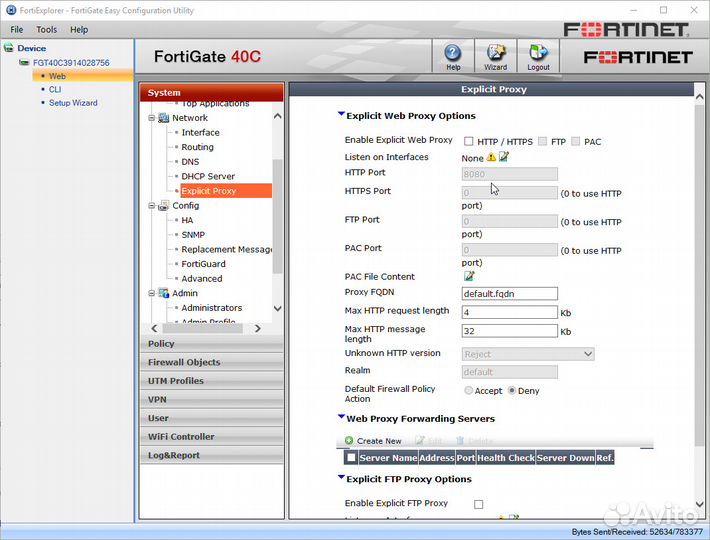Viewport: 710px width, 540px height.
Task: Select the Accept radio button
Action: [x=468, y=390]
